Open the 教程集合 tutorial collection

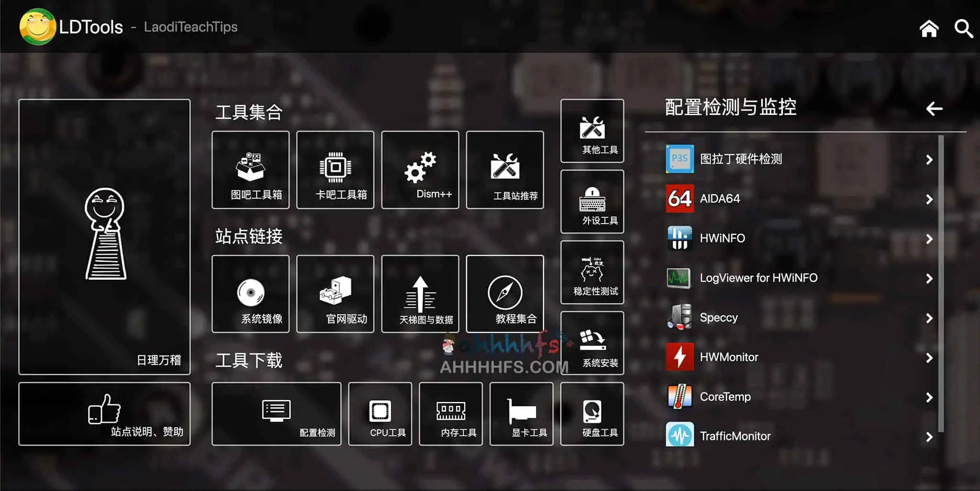click(505, 294)
